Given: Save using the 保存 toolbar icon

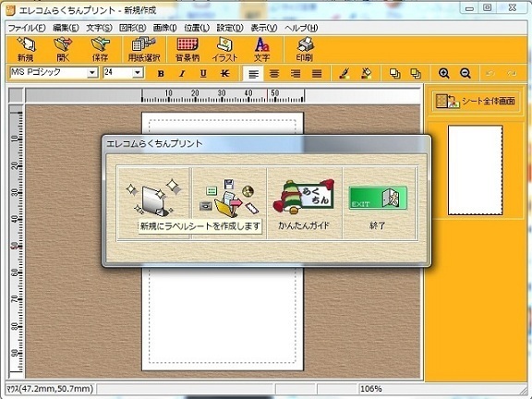Looking at the screenshot, I should pyautogui.click(x=101, y=50).
